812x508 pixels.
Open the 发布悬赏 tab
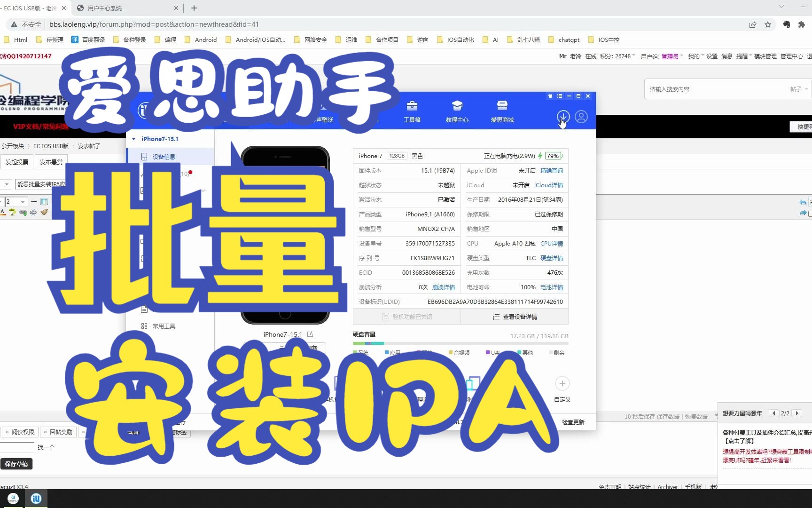(51, 162)
